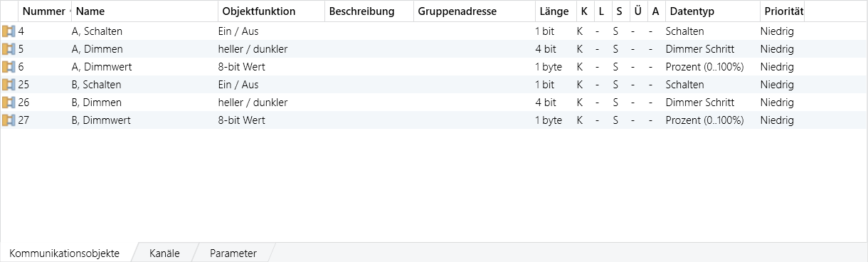The image size is (868, 262).
Task: Click the object icon for row number 4
Action: tap(9, 31)
